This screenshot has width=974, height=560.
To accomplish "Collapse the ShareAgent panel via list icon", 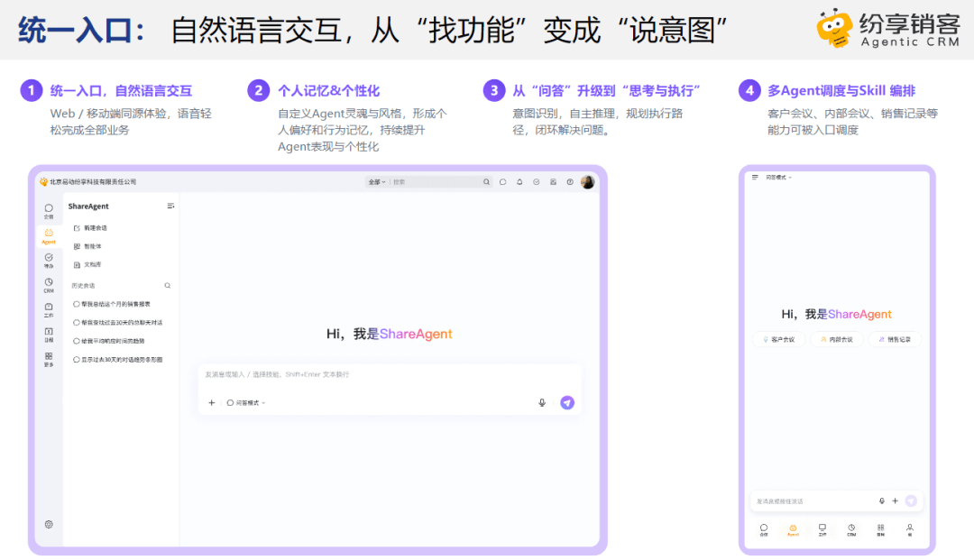I will click(x=170, y=206).
